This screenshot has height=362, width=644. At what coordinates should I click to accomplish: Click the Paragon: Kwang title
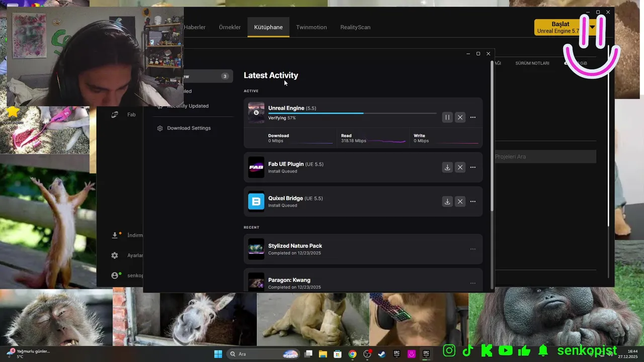click(289, 280)
